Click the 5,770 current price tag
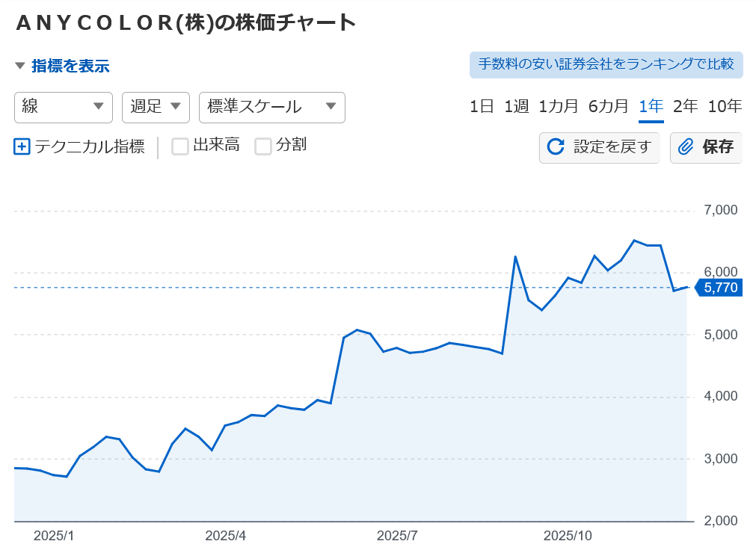The width and height of the screenshot is (756, 547). click(x=719, y=288)
